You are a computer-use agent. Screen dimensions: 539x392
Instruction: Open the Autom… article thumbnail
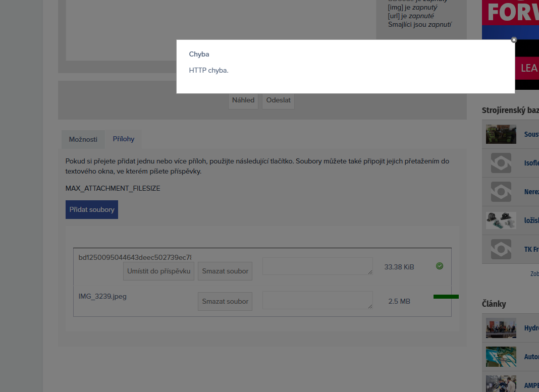click(501, 357)
